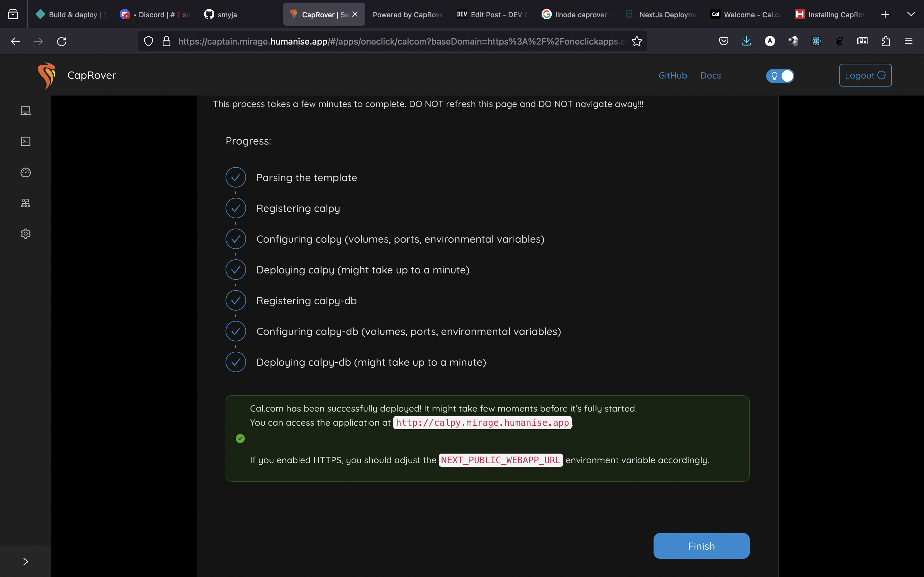Image resolution: width=924 pixels, height=577 pixels.
Task: Open the list all tabs dropdown arrow
Action: 911,14
